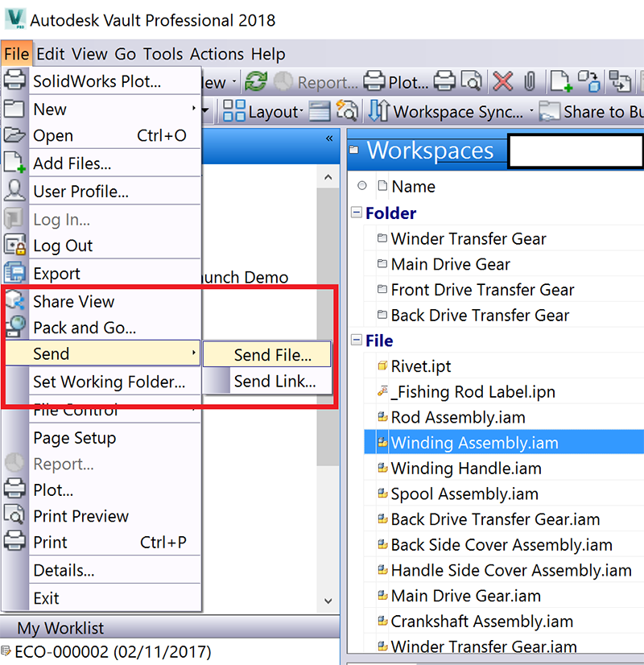The width and height of the screenshot is (644, 665).
Task: Click the up arrow of navigation pane scrollbar
Action: pyautogui.click(x=328, y=177)
